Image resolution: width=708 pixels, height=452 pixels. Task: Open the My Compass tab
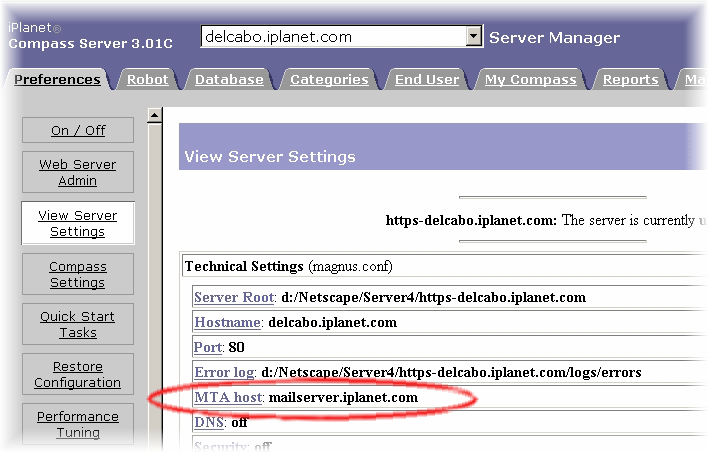click(531, 79)
